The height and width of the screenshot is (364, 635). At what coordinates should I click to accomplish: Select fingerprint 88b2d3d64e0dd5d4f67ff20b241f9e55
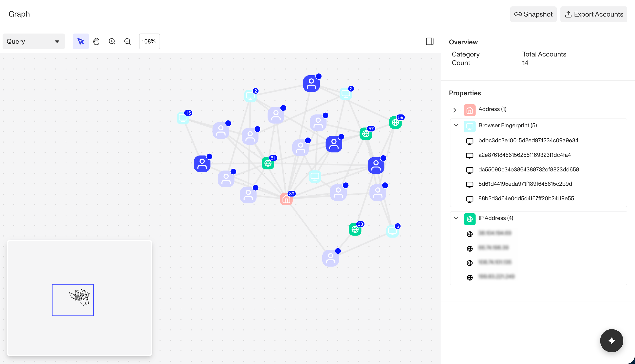(x=526, y=198)
